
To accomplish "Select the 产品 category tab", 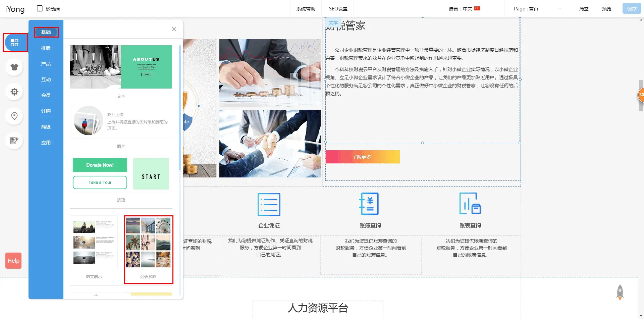I will tap(46, 64).
